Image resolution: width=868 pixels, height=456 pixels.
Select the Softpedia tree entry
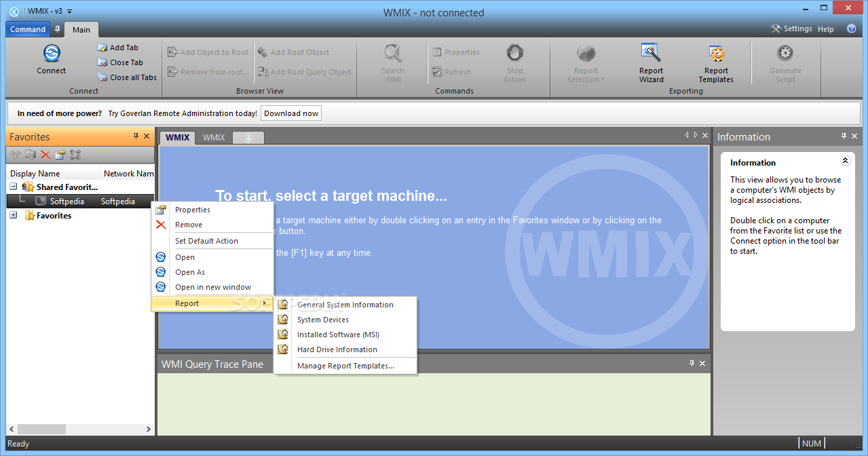[x=80, y=201]
